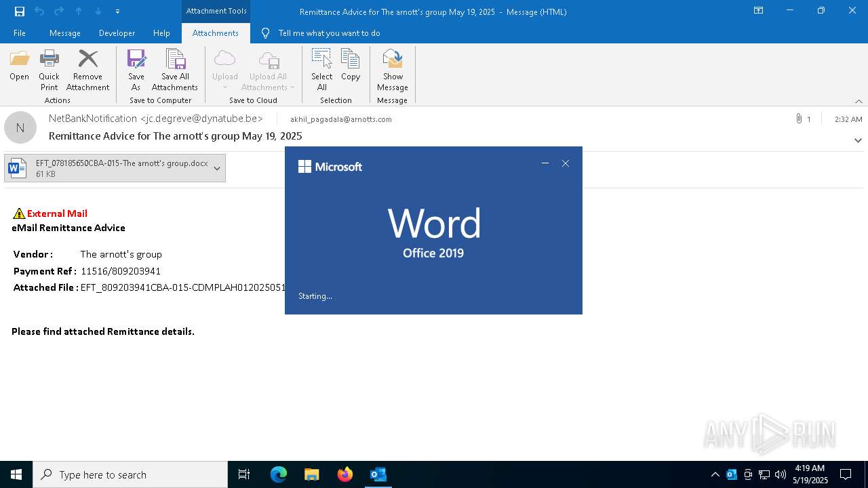Save message using the floppy disk icon
This screenshot has width=868, height=488.
pos(20,12)
